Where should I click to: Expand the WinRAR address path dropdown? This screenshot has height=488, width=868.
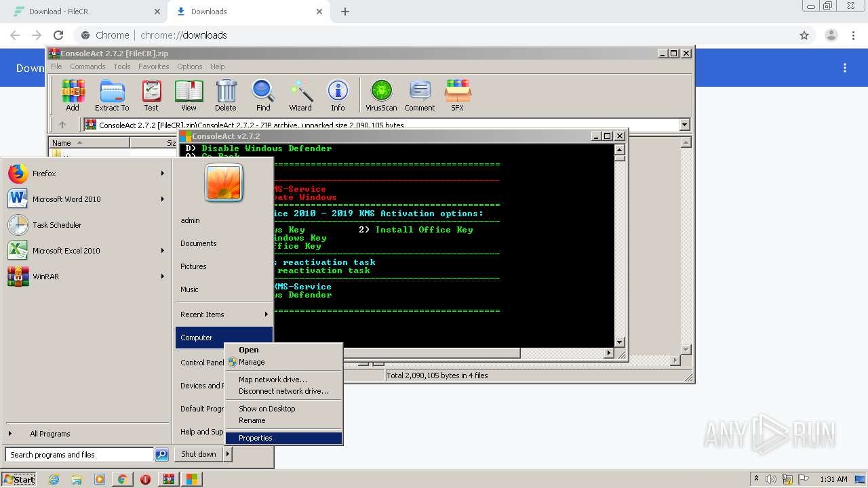click(684, 125)
